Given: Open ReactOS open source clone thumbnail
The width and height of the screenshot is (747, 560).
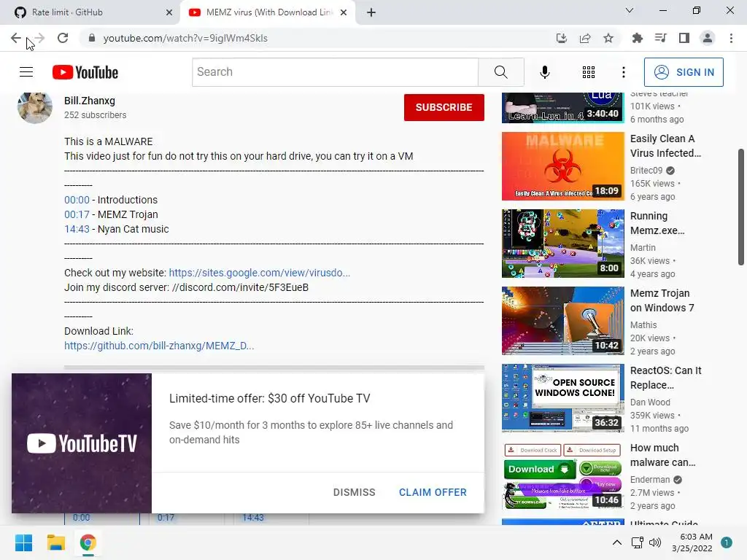Looking at the screenshot, I should pos(562,398).
